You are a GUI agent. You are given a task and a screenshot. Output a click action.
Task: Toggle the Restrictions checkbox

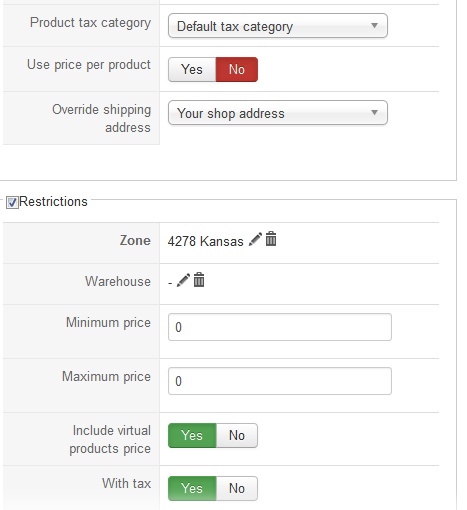coord(12,202)
